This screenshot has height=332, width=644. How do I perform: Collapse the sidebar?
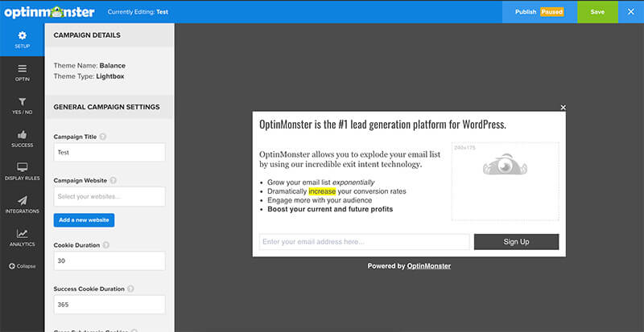click(23, 266)
